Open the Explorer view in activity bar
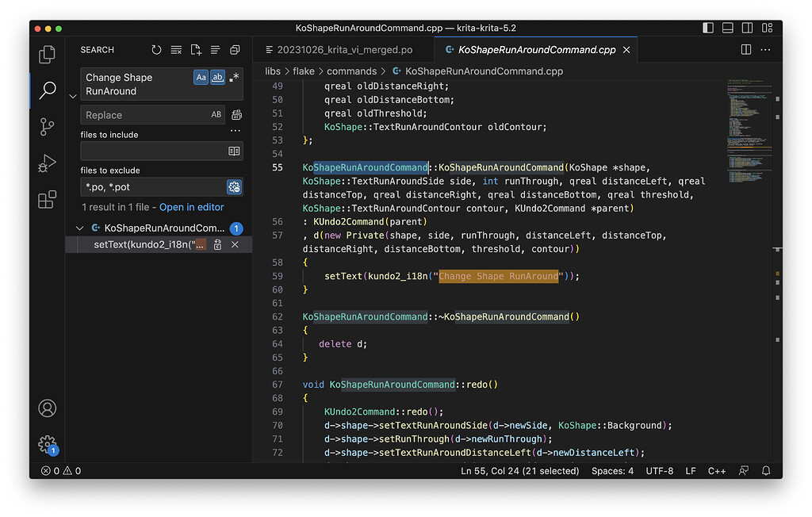This screenshot has height=517, width=812. (48, 55)
